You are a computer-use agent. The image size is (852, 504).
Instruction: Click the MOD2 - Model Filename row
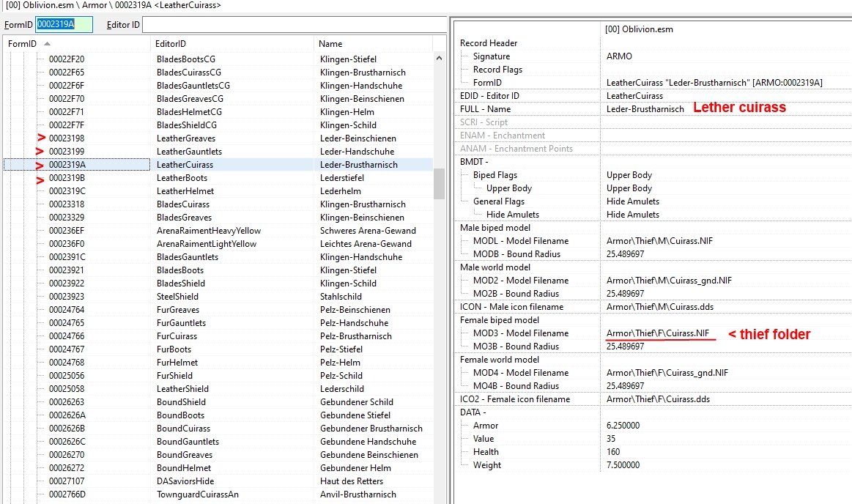pyautogui.click(x=653, y=281)
